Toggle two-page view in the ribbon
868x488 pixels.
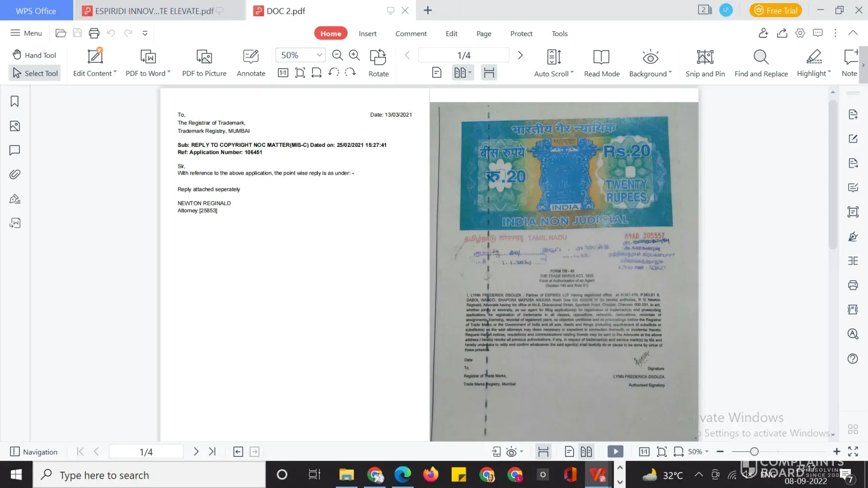pos(462,73)
